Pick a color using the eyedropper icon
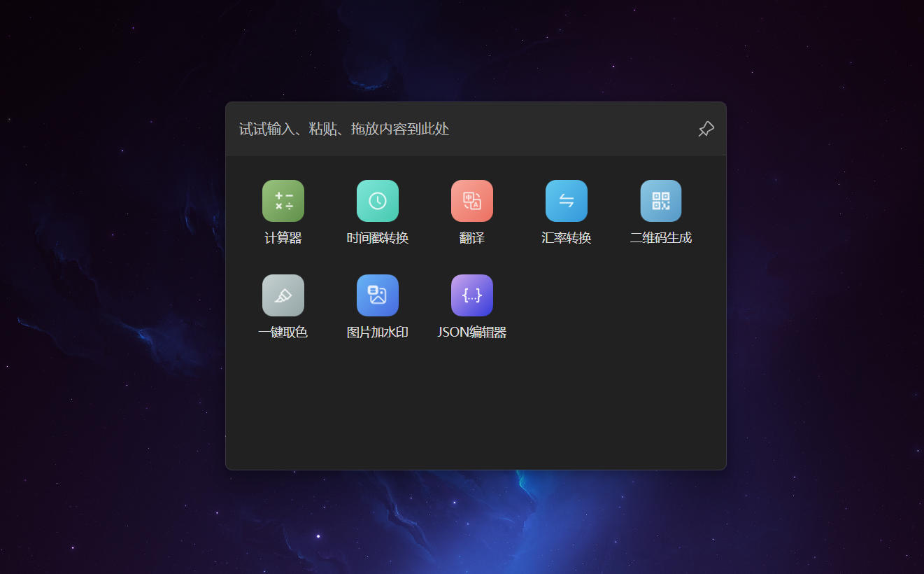924x574 pixels. pos(283,295)
